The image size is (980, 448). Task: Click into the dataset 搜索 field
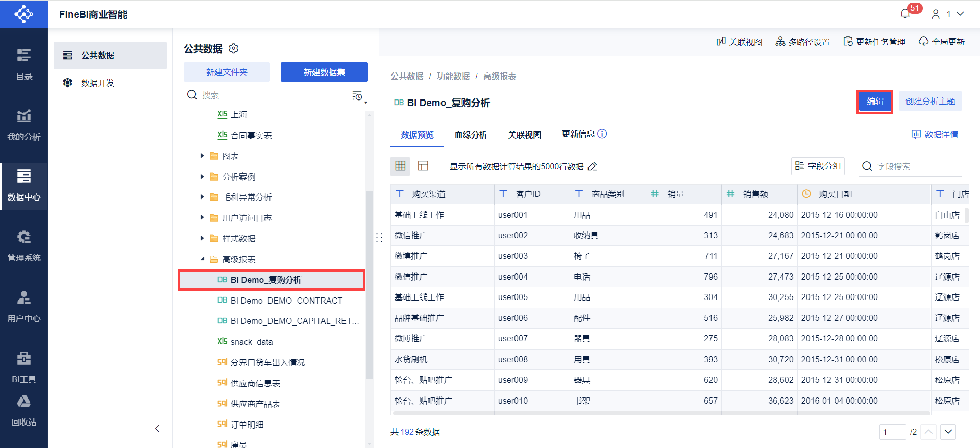[273, 95]
